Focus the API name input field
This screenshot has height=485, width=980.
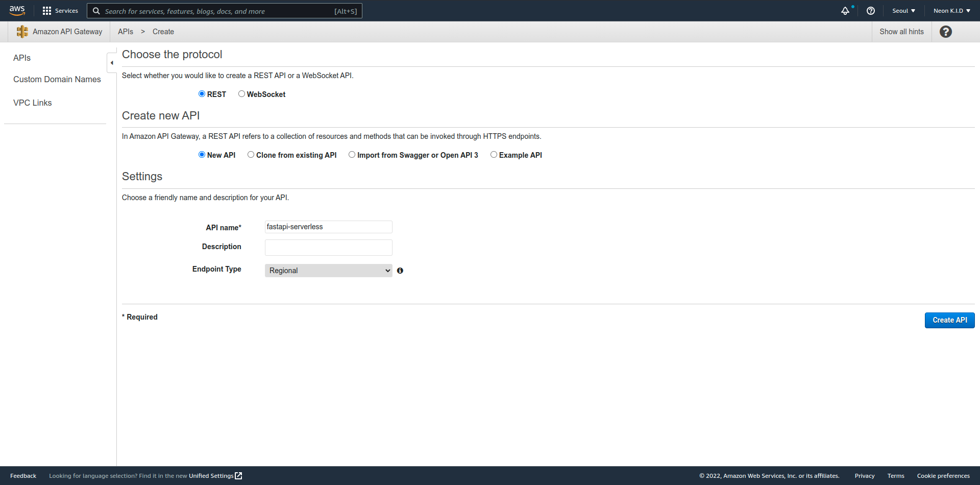pyautogui.click(x=328, y=227)
